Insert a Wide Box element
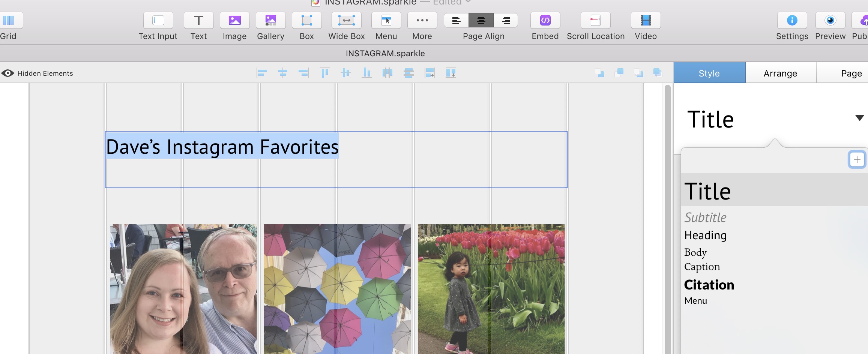868x354 pixels. point(346,20)
